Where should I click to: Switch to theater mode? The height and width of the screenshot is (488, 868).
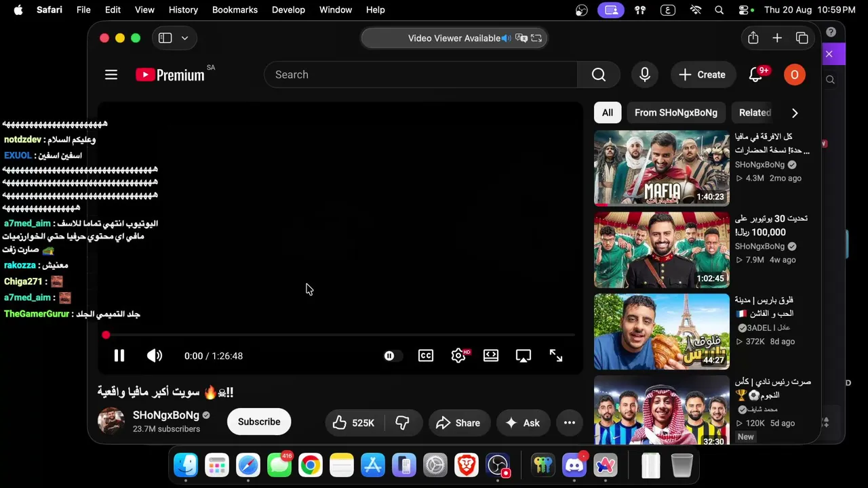491,356
